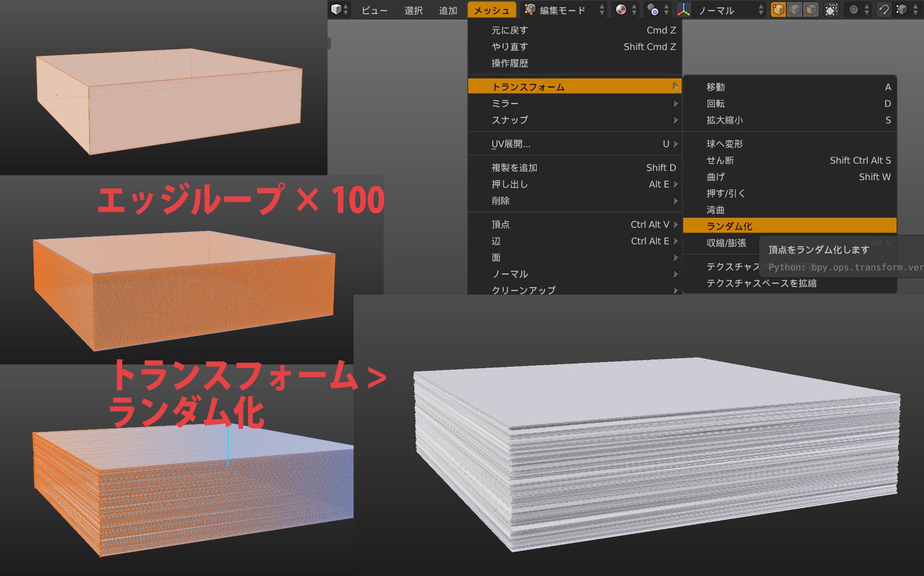Viewport: 924px width, 576px height.
Task: Choose テクスチャスペースを拡縮 entry
Action: coord(790,283)
